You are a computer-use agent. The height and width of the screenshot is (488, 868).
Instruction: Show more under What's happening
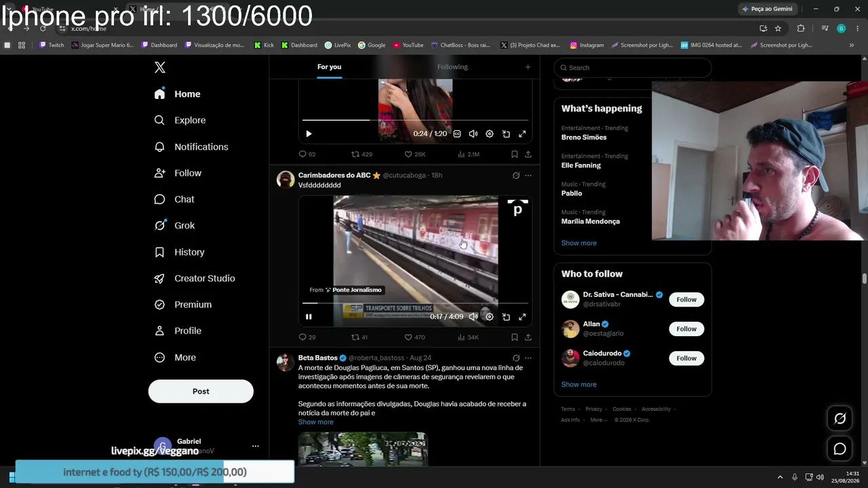[579, 243]
